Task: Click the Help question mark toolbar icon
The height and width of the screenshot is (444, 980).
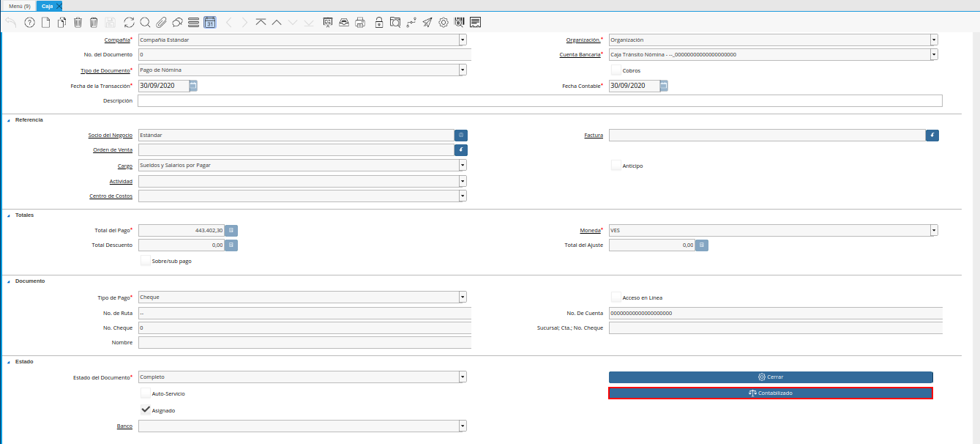Action: (x=29, y=23)
